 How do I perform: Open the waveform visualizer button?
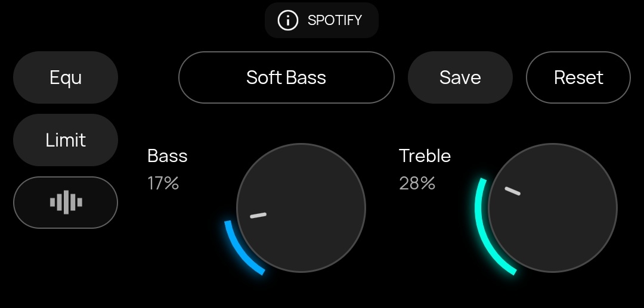click(66, 203)
